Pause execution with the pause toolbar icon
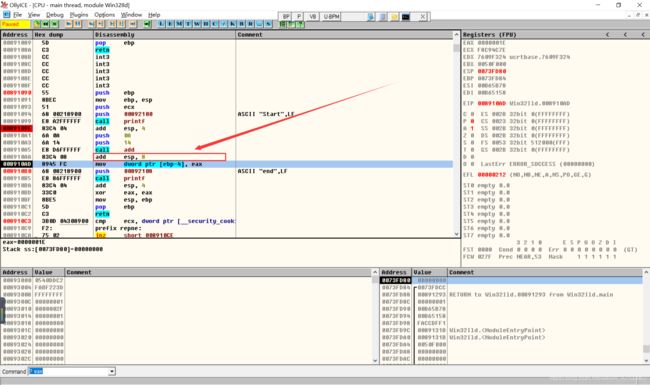 pos(78,24)
